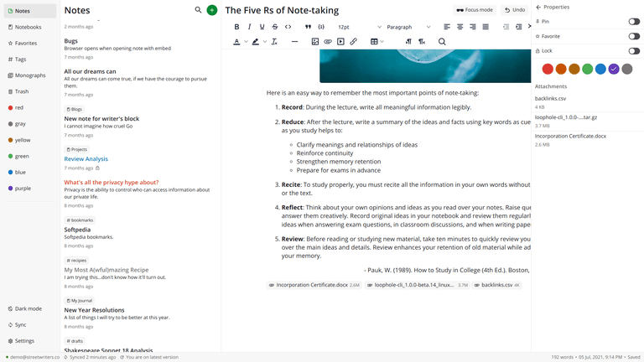
Task: Align text right
Action: 473,27
